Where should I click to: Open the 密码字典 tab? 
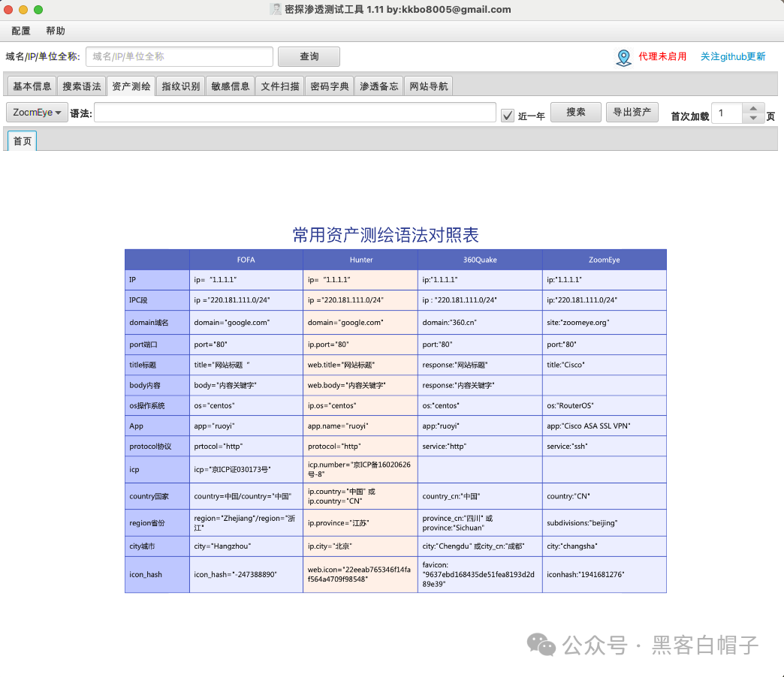[x=329, y=86]
